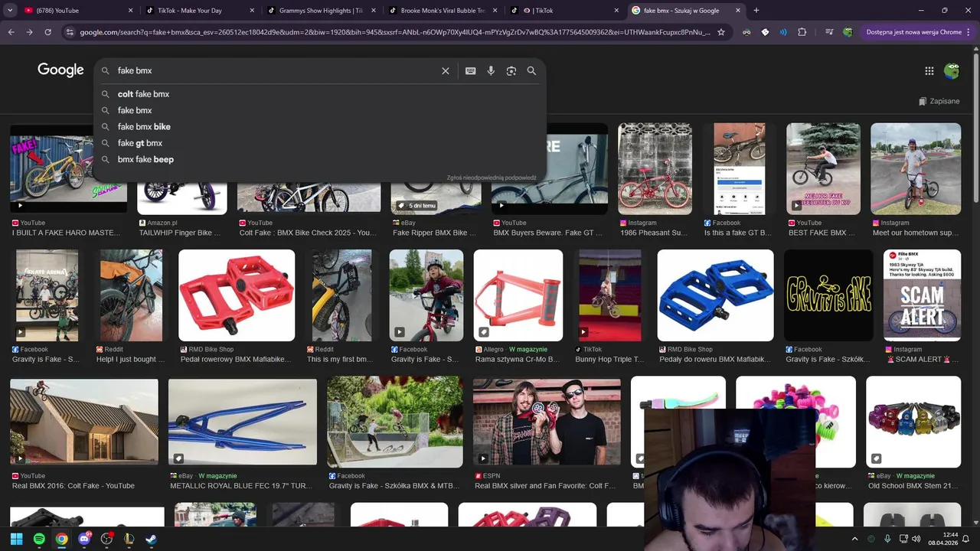Open the SCAM ALERT Instagram image

click(x=922, y=295)
